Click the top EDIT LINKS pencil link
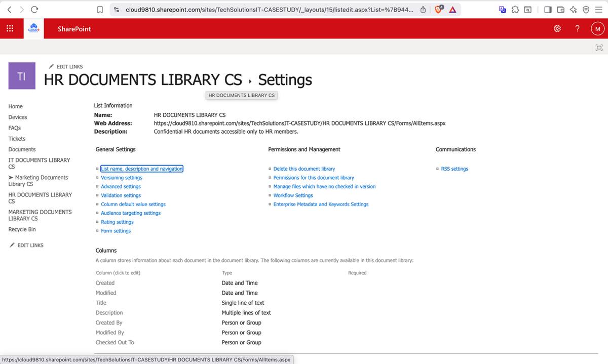Image resolution: width=608 pixels, height=364 pixels. click(x=65, y=66)
